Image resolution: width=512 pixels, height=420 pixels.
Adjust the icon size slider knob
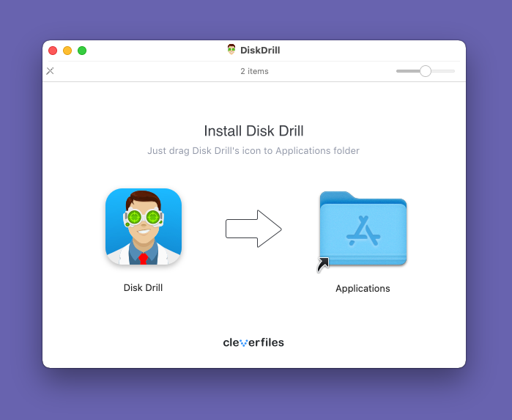[x=425, y=71]
